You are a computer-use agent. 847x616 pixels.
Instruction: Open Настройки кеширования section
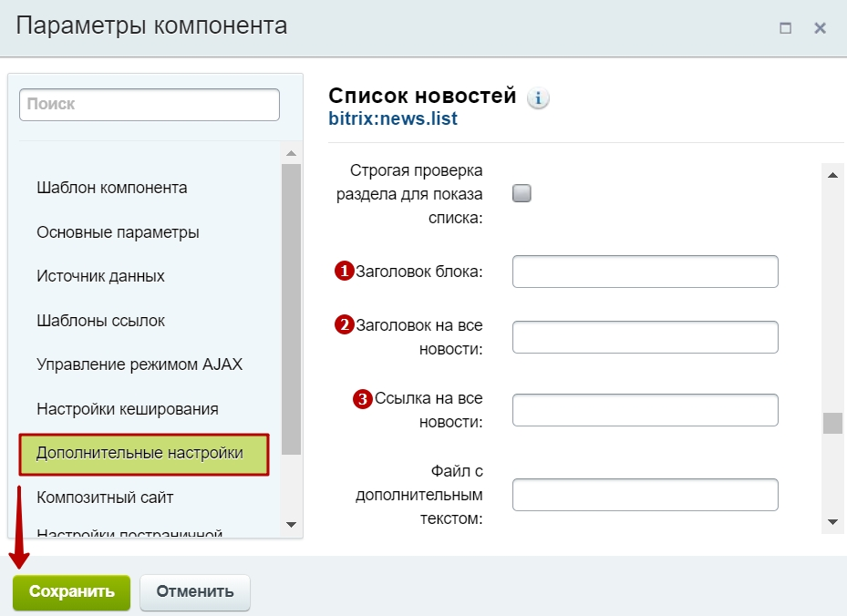click(128, 409)
